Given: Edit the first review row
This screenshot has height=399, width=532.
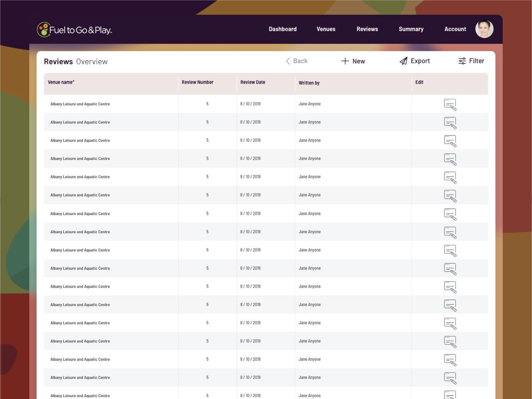Looking at the screenshot, I should click(450, 105).
